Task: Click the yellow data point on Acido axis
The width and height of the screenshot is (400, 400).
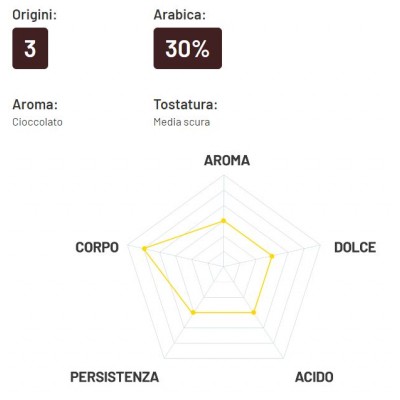Action: [253, 312]
